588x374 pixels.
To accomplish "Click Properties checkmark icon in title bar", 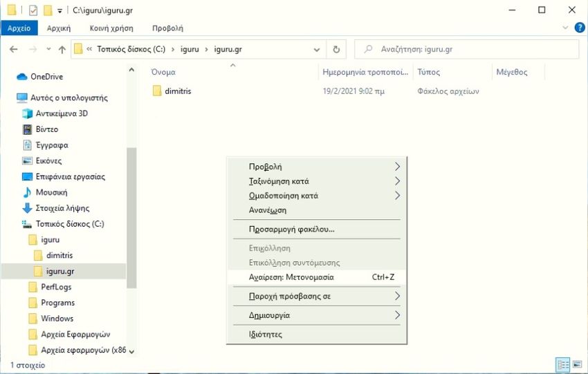I will pyautogui.click(x=33, y=10).
